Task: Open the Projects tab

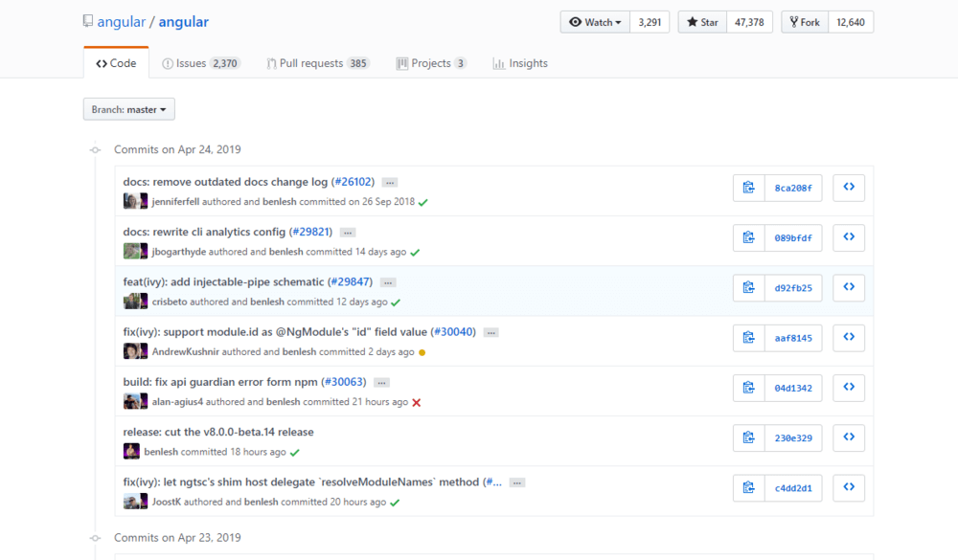Action: 431,63
